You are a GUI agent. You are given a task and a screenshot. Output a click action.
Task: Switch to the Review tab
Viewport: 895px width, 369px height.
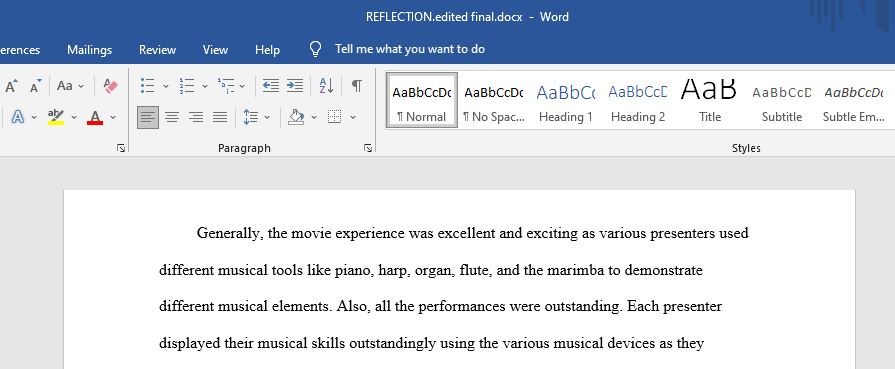158,50
